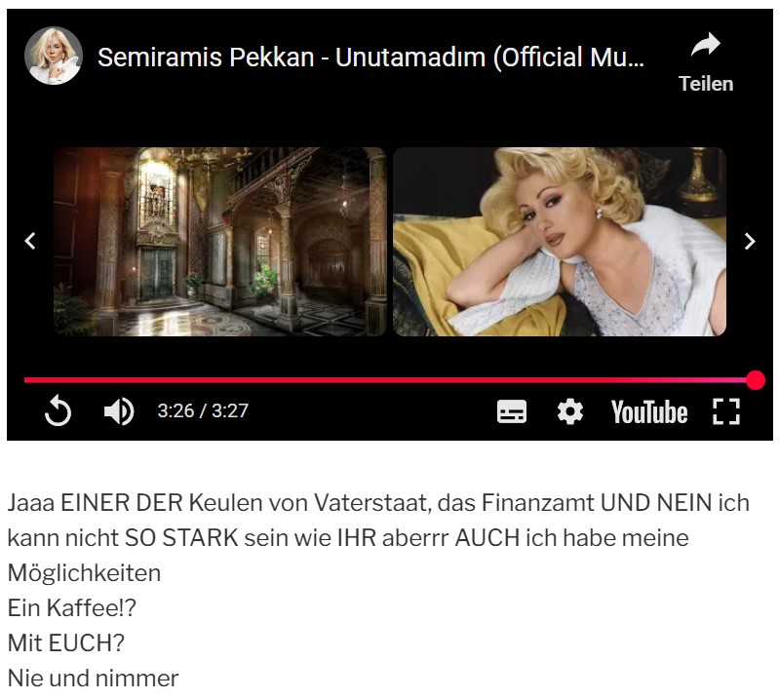779x700 pixels.
Task: Show previous suggested videos with left chevron
Action: pyautogui.click(x=30, y=241)
